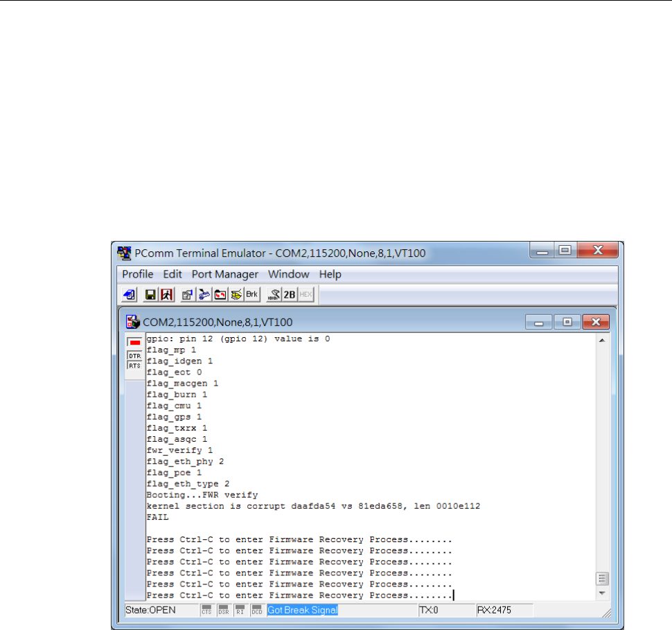Click the RI status indicator
Screen dimensions: 672x630
point(240,610)
